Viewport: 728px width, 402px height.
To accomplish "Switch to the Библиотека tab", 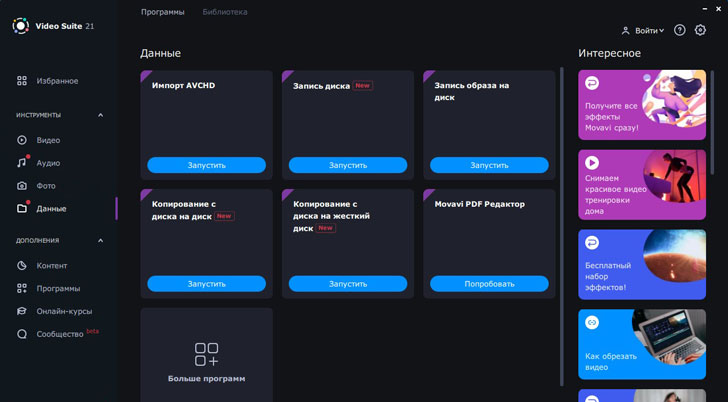I will pyautogui.click(x=224, y=12).
